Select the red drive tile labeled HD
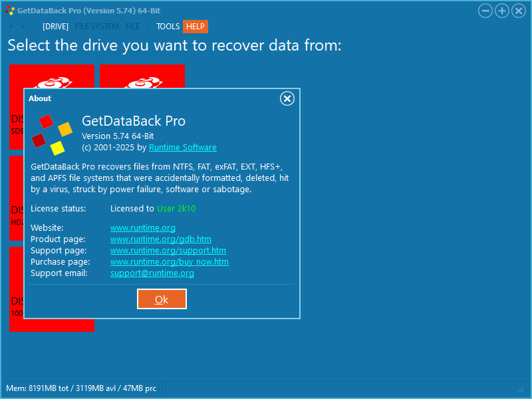 click(16, 198)
